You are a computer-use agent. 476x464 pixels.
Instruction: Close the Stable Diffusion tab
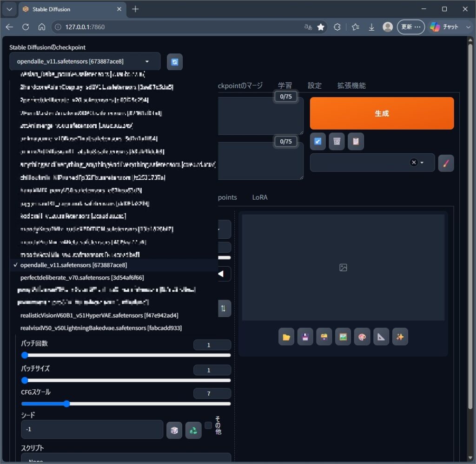(x=119, y=9)
